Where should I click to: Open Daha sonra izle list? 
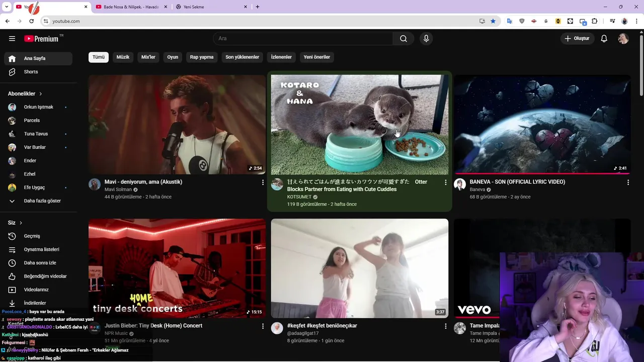coord(38,263)
